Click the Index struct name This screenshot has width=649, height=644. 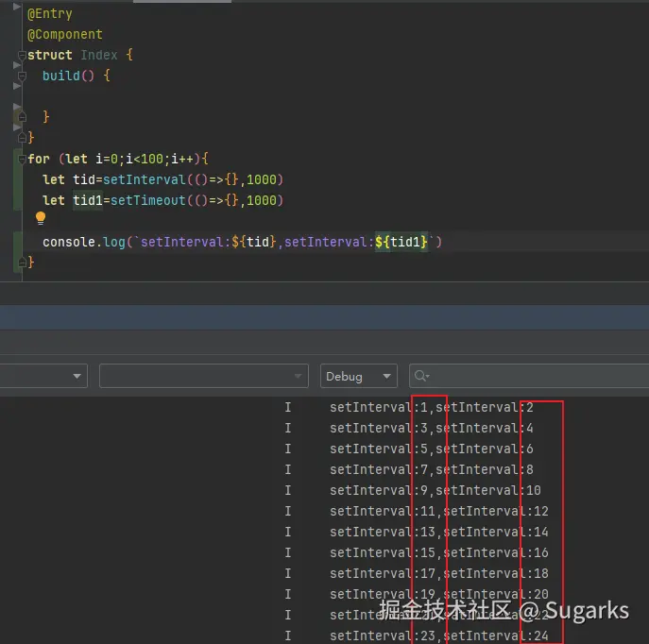(99, 55)
